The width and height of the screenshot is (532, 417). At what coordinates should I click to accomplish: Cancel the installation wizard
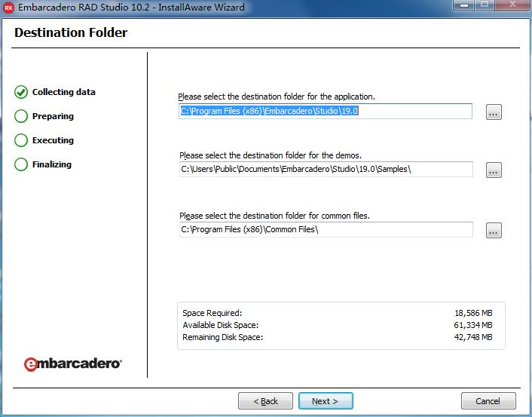pyautogui.click(x=488, y=401)
